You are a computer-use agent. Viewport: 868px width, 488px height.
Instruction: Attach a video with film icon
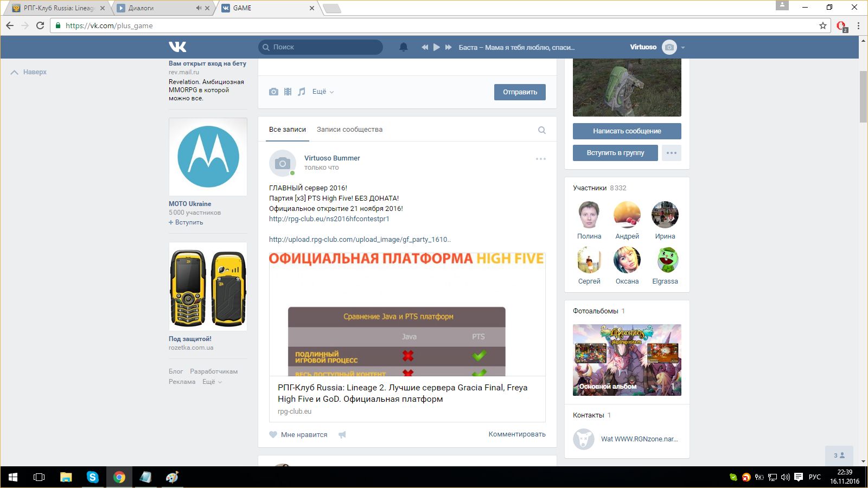pos(288,92)
